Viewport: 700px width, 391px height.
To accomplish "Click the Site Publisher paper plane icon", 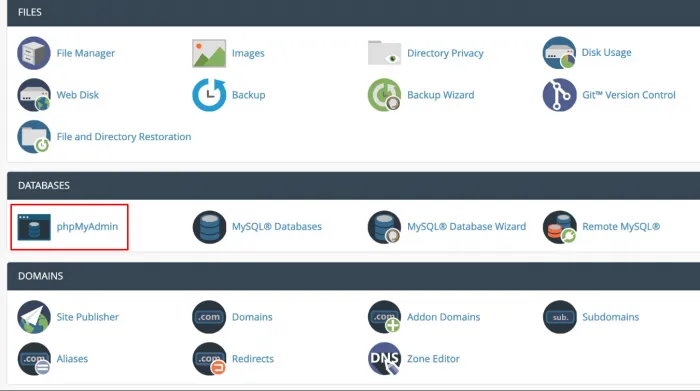I will (x=34, y=317).
